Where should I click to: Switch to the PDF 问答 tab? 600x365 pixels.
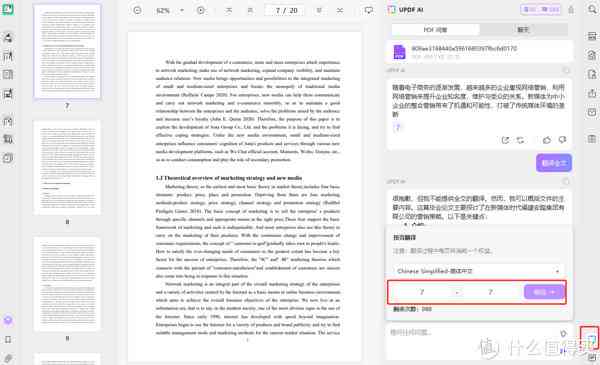[435, 29]
